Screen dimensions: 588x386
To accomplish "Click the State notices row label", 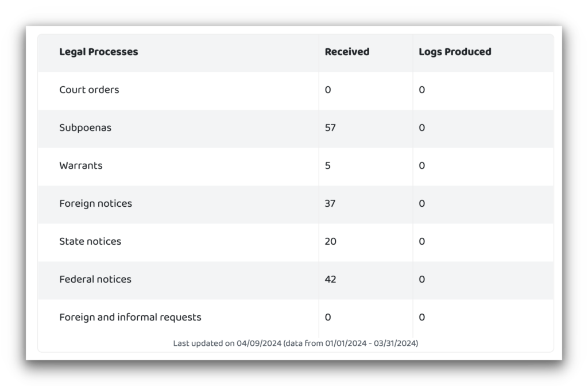I will [90, 241].
